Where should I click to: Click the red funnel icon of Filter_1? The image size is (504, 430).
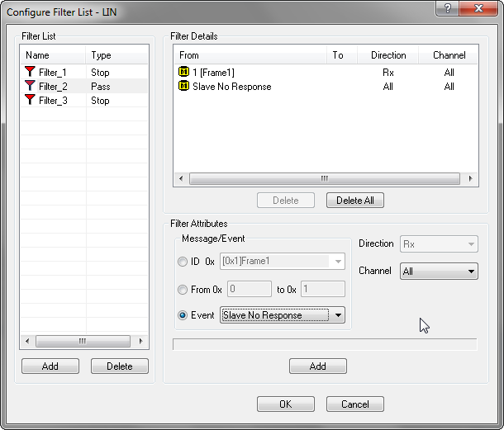pyautogui.click(x=30, y=72)
